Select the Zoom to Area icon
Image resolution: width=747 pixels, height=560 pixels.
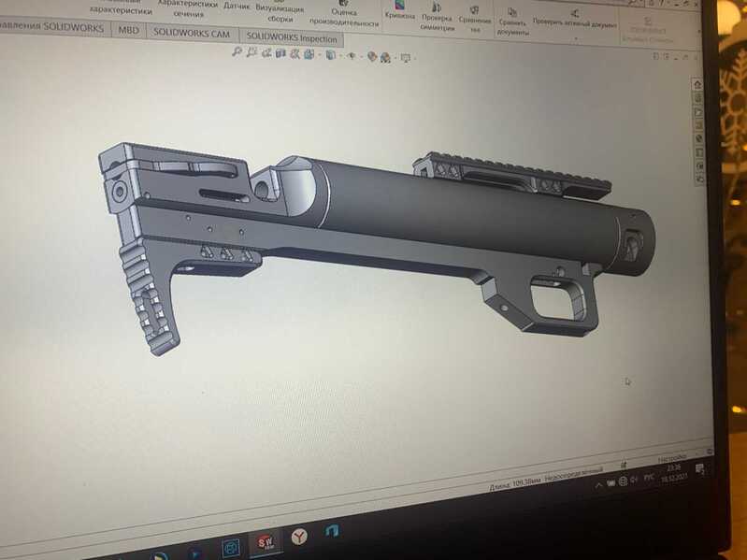[x=251, y=52]
